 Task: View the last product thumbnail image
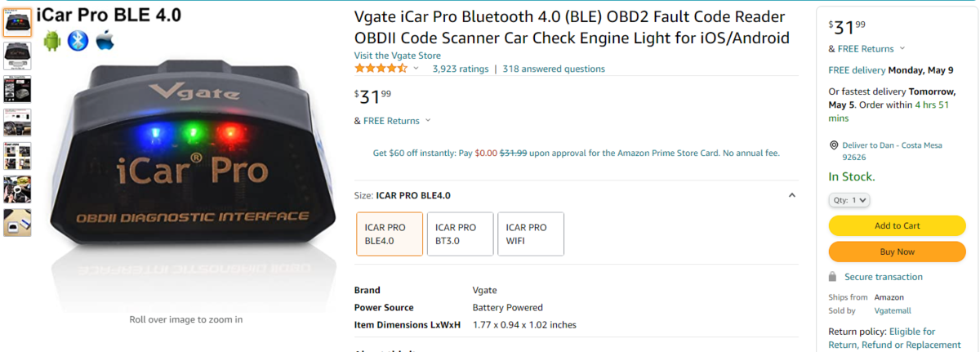pyautogui.click(x=17, y=222)
